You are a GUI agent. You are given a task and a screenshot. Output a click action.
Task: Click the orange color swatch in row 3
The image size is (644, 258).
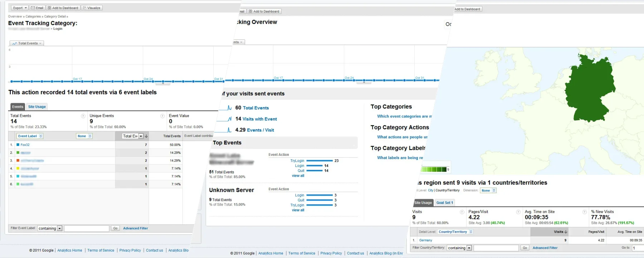18,161
